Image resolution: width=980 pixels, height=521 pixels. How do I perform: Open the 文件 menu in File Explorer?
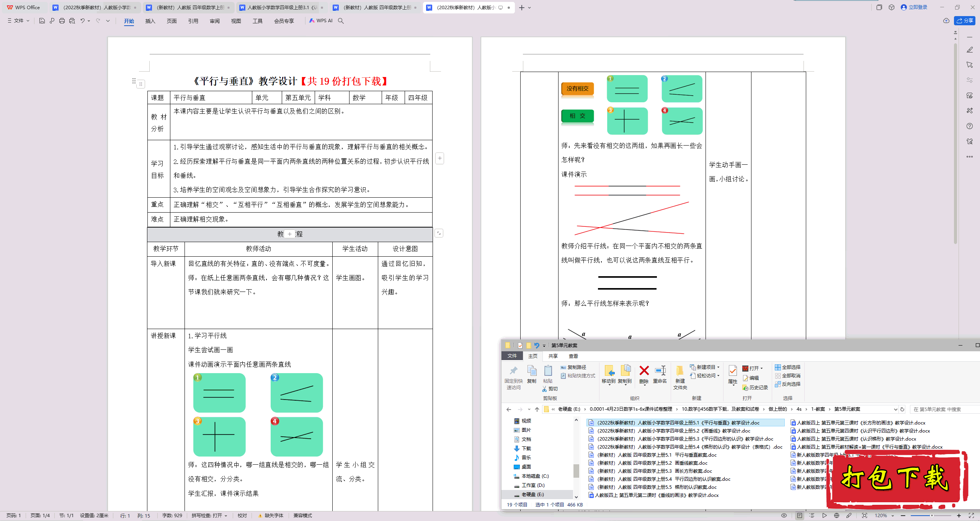512,356
